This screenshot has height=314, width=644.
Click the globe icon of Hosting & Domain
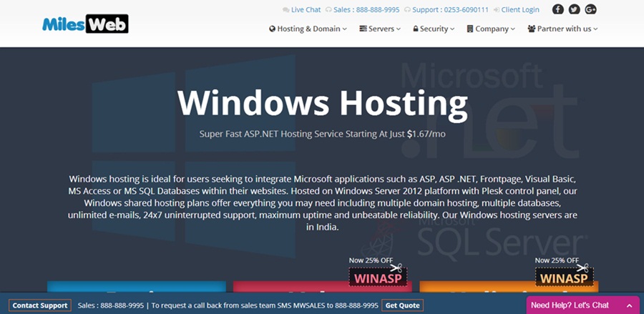pos(273,29)
